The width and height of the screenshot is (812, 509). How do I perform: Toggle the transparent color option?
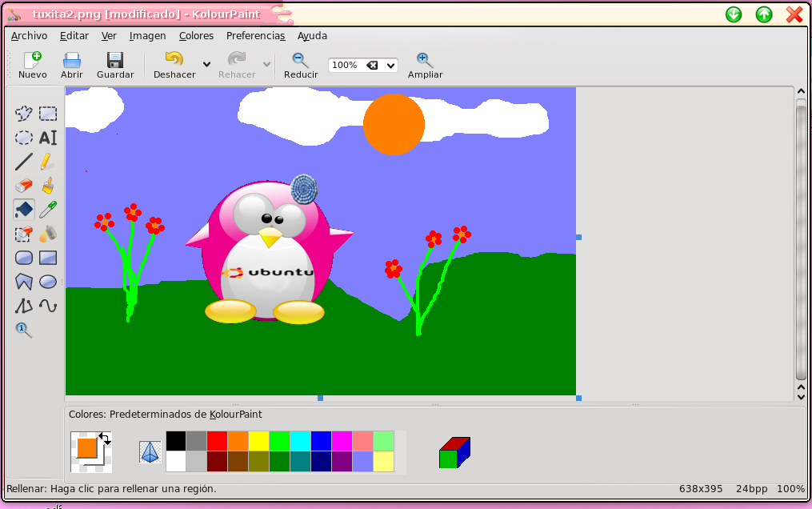150,452
